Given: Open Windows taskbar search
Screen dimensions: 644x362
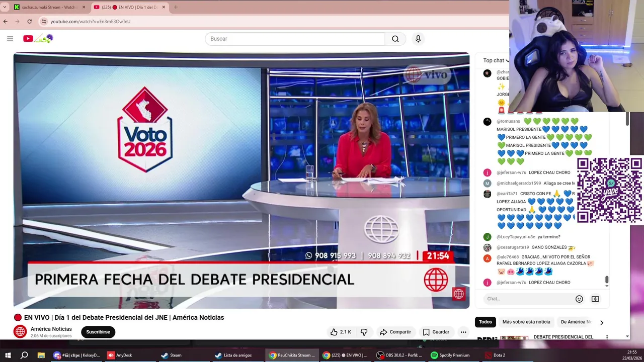Looking at the screenshot, I should click(24, 355).
